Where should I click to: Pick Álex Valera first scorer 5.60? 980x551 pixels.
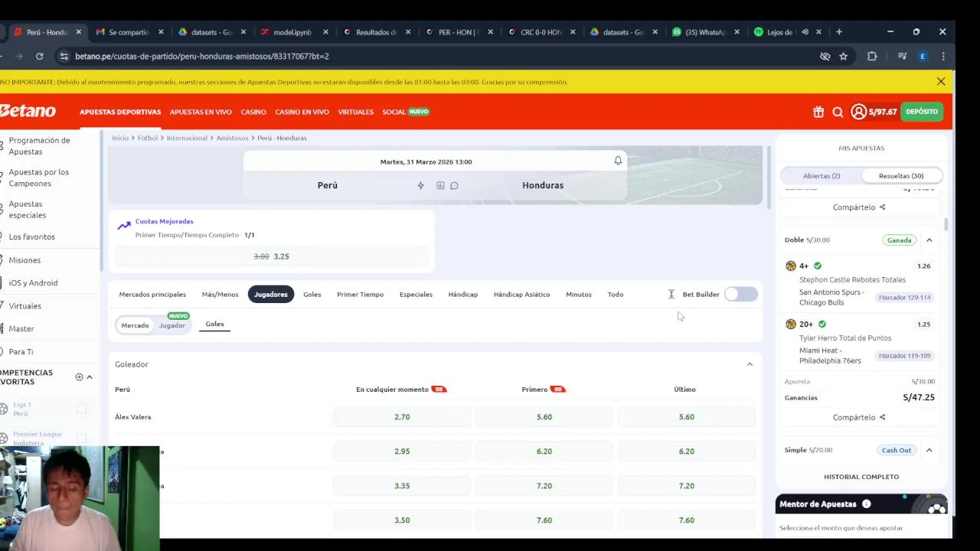[x=544, y=417]
